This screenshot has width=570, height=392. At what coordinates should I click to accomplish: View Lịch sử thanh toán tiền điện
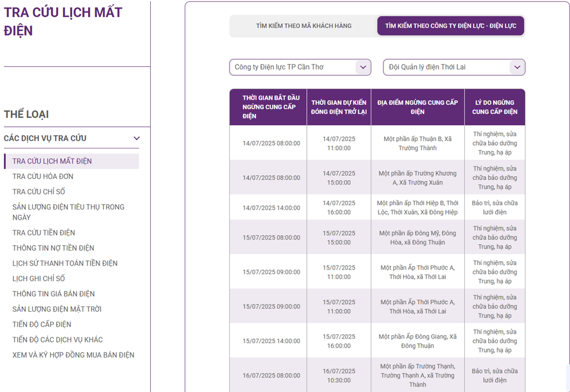pos(65,263)
